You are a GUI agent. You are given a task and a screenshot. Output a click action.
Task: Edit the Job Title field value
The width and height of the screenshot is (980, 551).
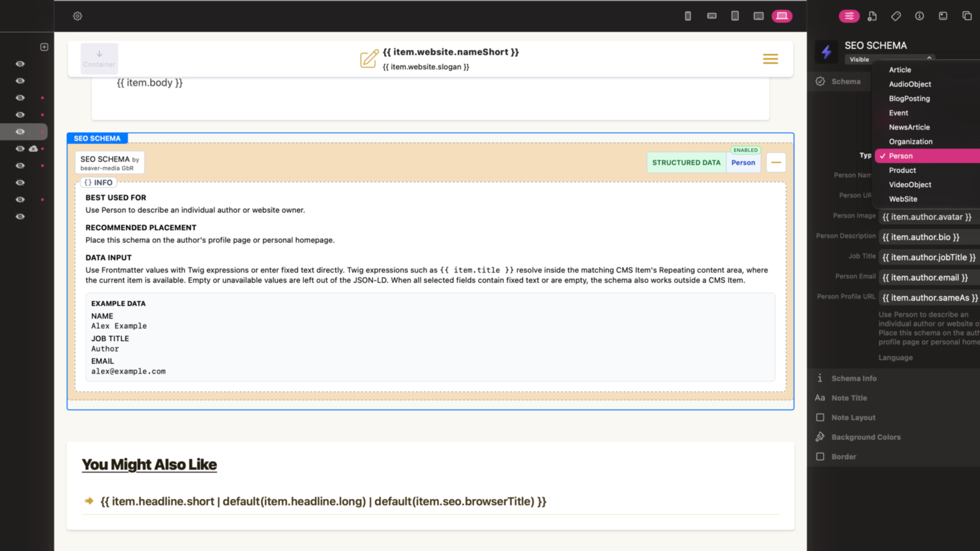tap(929, 257)
